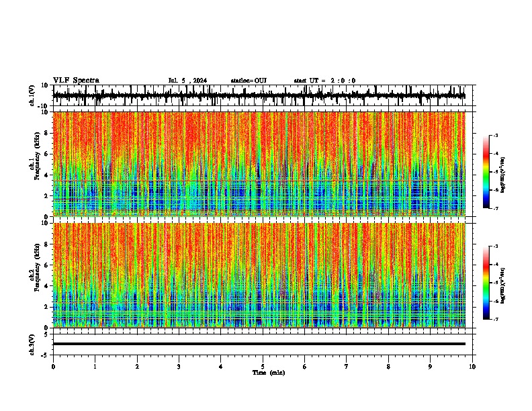Screen dimensions: 532x411
Task: Click the ch.1 colorbar log(PSD) label
Action: [x=503, y=175]
